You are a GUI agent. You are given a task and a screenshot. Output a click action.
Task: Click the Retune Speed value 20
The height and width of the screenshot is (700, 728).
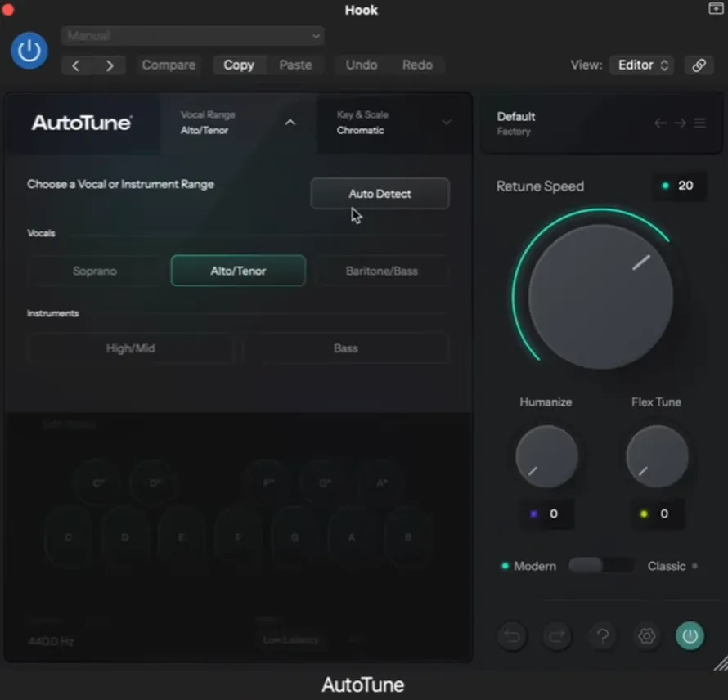coord(680,186)
